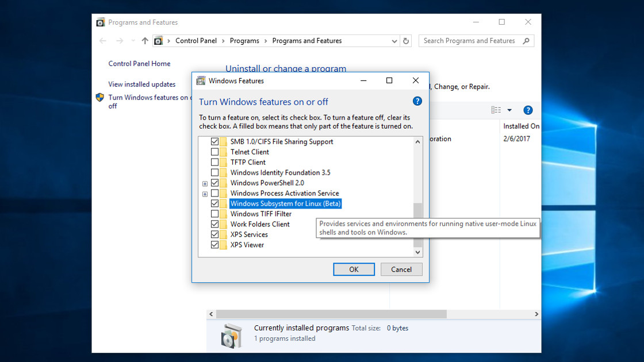Expand Windows PowerShell 2.0 tree node
The width and height of the screenshot is (644, 362).
click(205, 183)
